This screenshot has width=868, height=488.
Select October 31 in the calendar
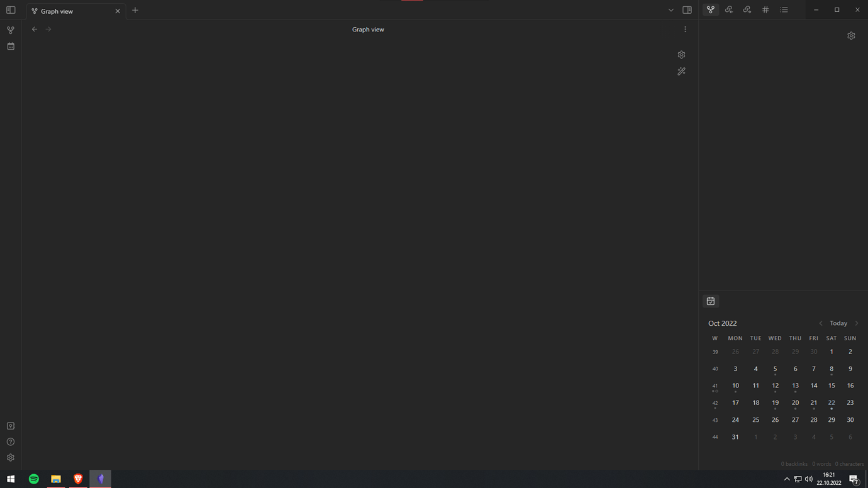pyautogui.click(x=735, y=437)
